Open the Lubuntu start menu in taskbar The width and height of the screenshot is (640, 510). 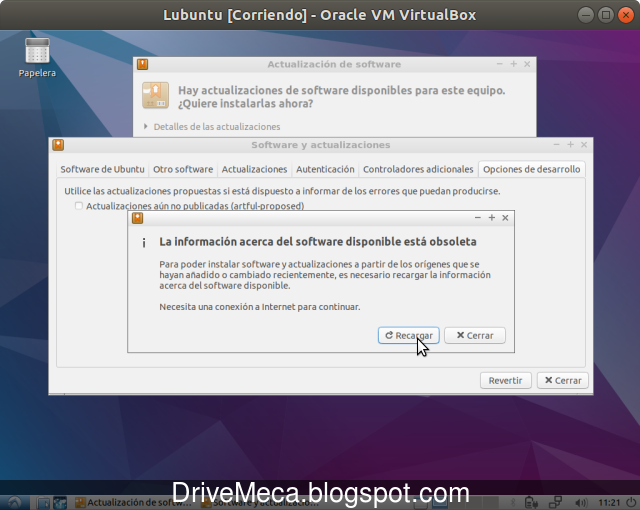coord(14,503)
